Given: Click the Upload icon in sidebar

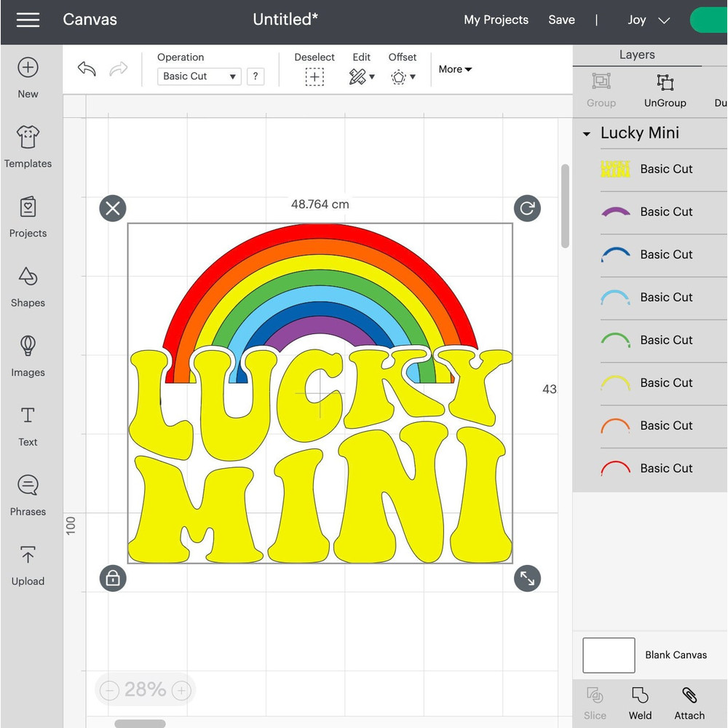Looking at the screenshot, I should coord(27,562).
